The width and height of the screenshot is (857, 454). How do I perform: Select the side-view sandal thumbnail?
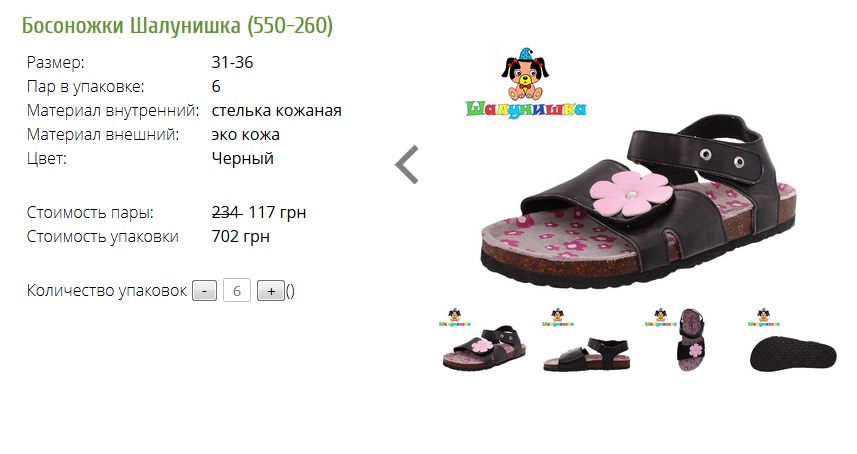click(586, 341)
